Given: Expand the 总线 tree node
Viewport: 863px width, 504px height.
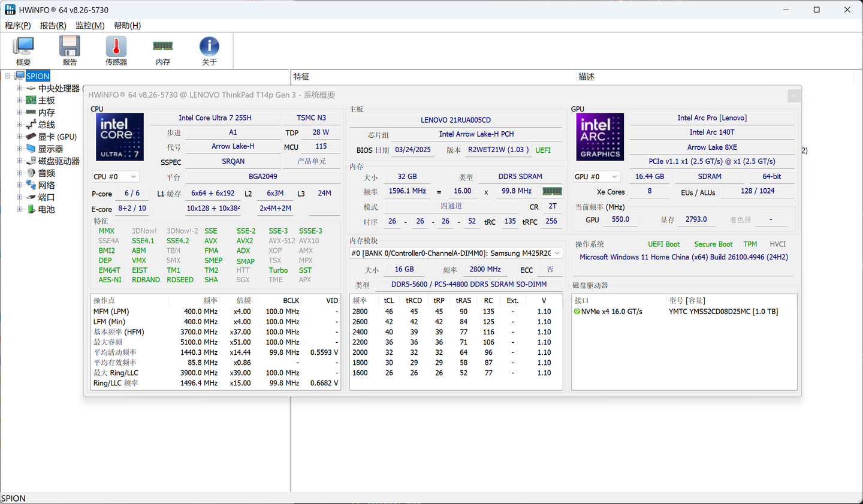Looking at the screenshot, I should tap(19, 125).
